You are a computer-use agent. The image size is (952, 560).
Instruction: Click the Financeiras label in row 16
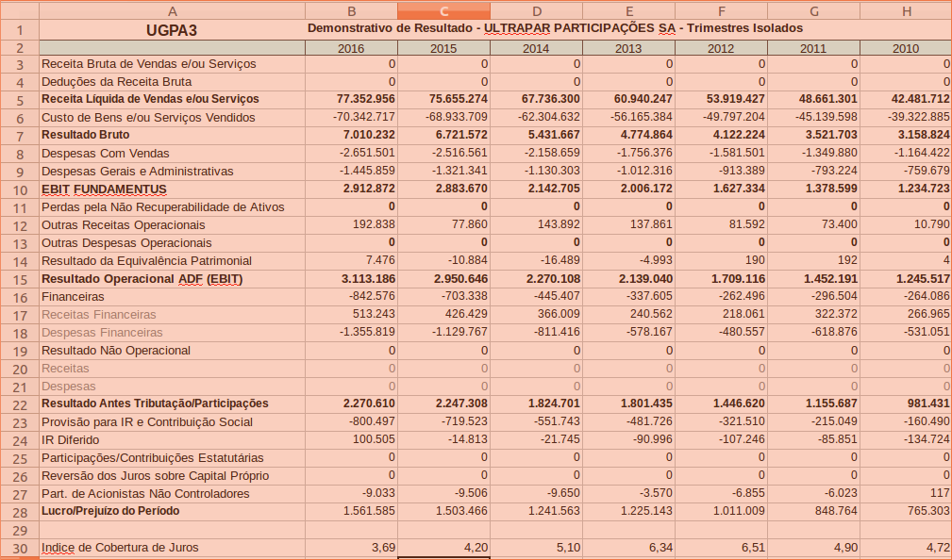coord(73,297)
